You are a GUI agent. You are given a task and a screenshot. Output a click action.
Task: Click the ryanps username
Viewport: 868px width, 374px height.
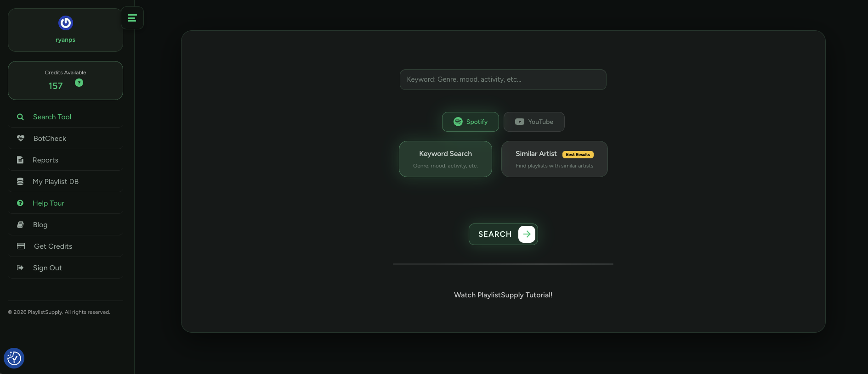(x=65, y=40)
